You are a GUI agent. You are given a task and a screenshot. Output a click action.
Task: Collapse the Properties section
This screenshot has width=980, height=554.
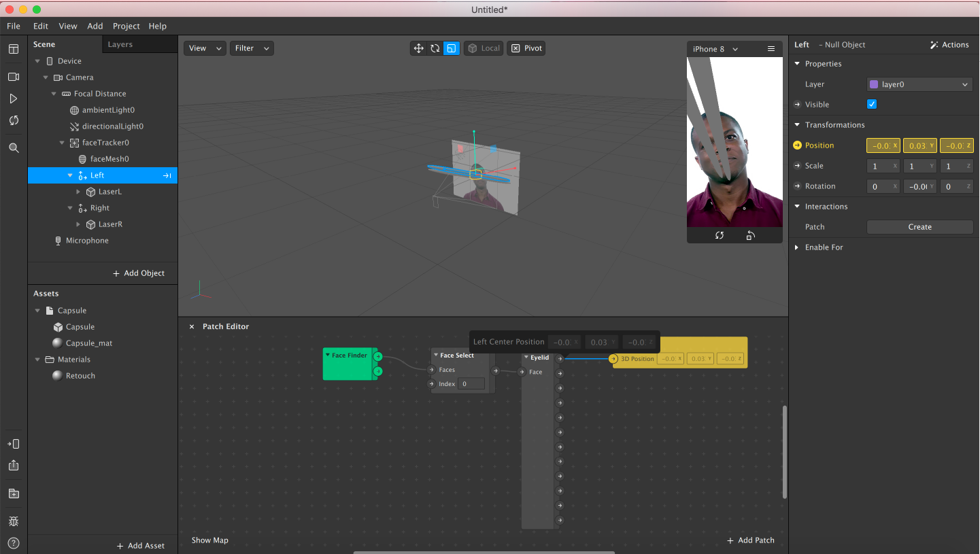[797, 64]
